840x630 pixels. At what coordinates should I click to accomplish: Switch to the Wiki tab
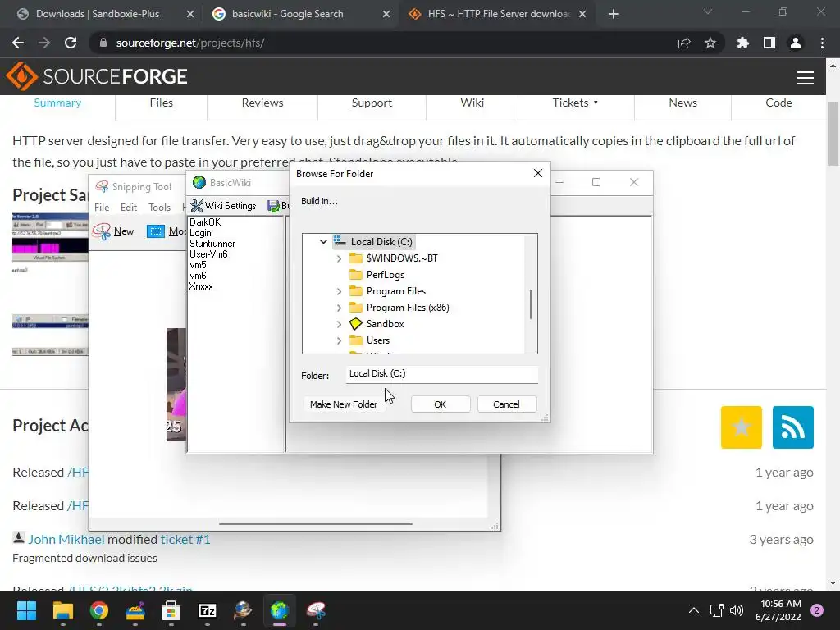472,103
